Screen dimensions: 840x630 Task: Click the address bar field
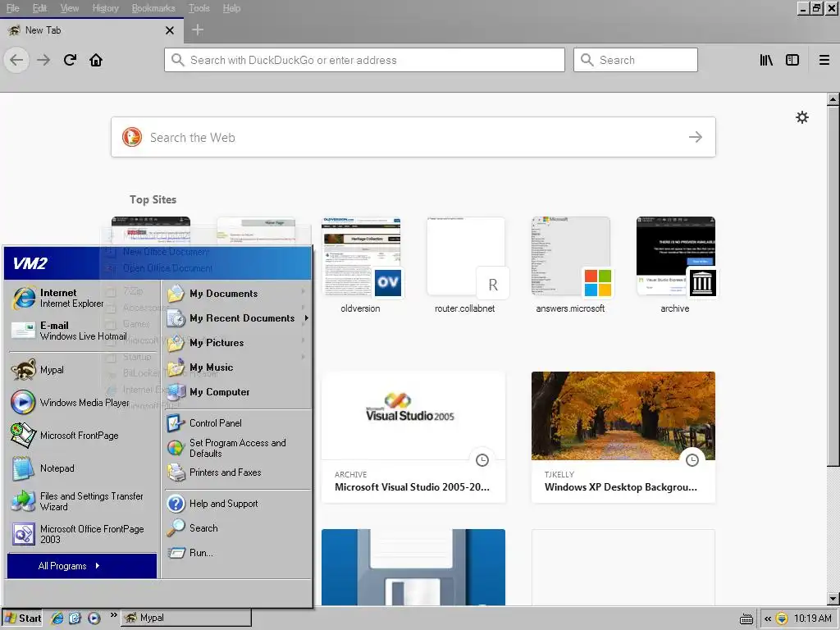tap(364, 60)
